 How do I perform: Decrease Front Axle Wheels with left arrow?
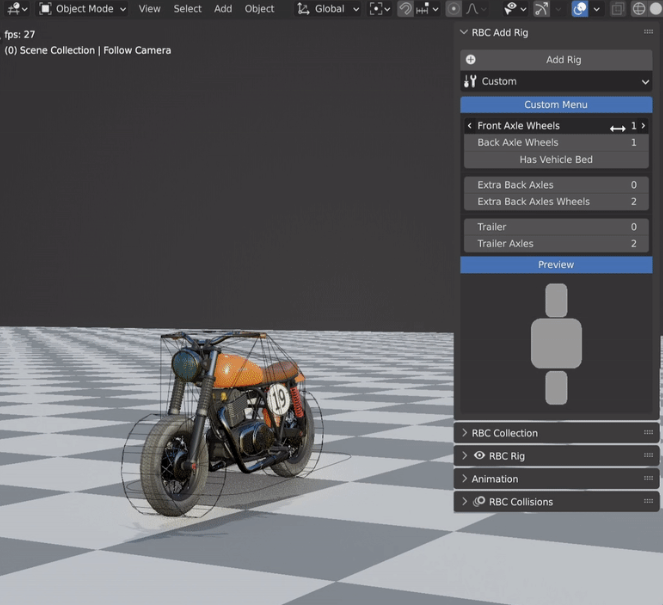[x=469, y=126]
